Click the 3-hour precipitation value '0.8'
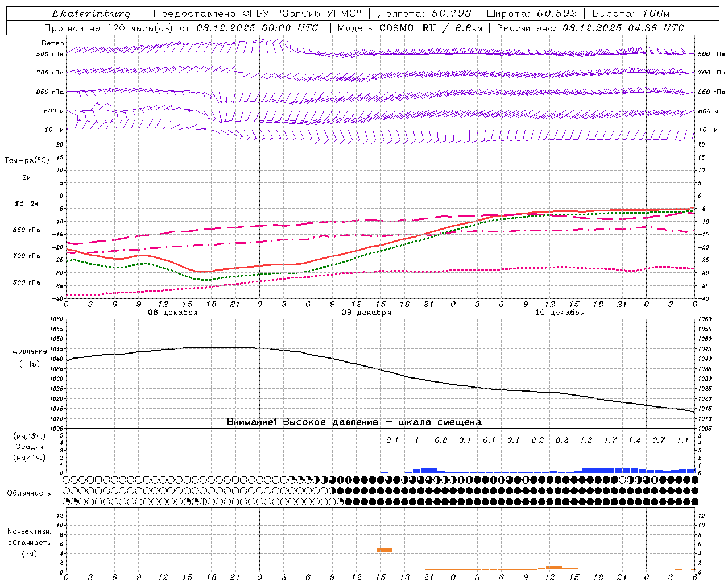Viewport: 728px width, 582px height. click(441, 440)
